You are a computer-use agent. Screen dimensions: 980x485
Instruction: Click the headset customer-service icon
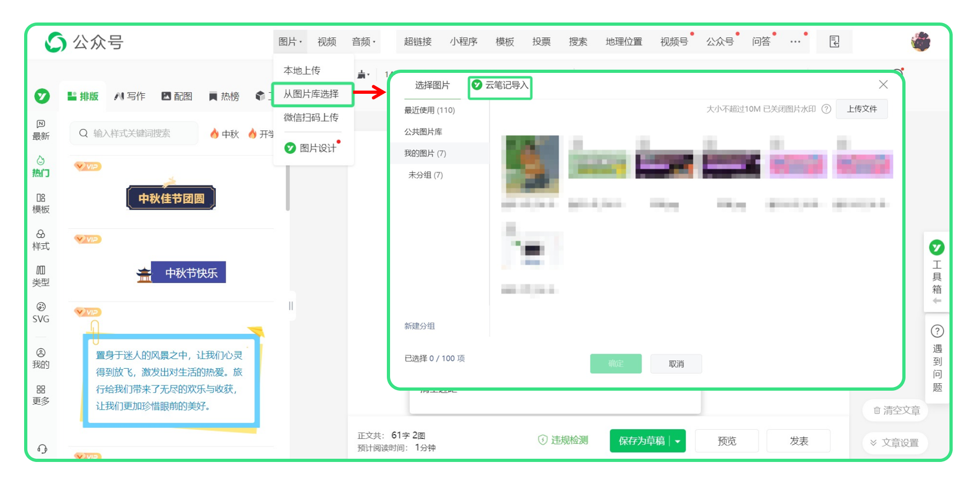42,449
